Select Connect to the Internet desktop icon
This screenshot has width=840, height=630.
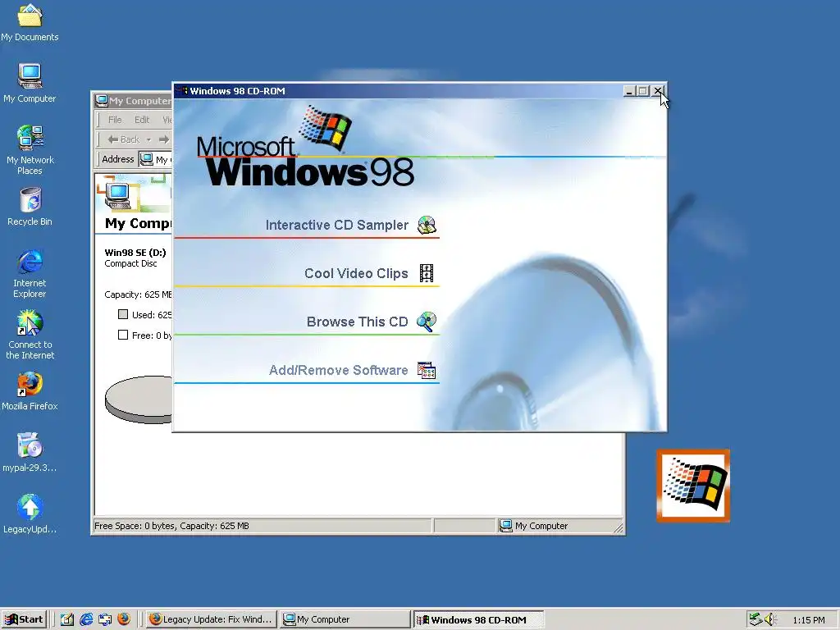[30, 335]
